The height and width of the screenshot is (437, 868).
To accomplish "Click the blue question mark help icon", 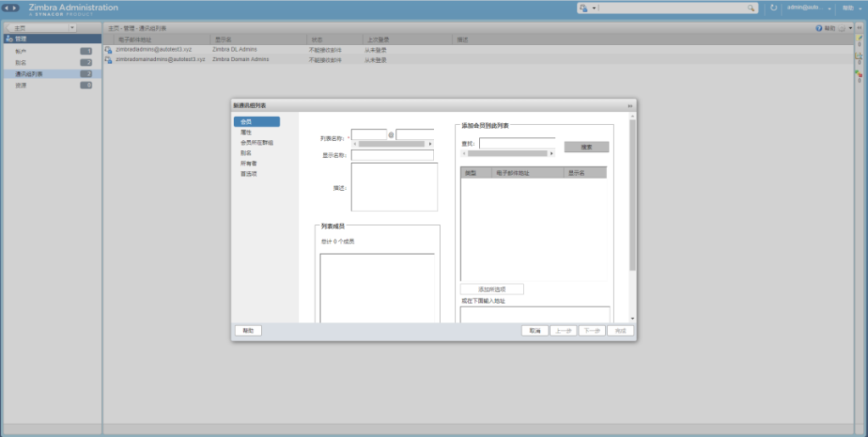I will 818,28.
